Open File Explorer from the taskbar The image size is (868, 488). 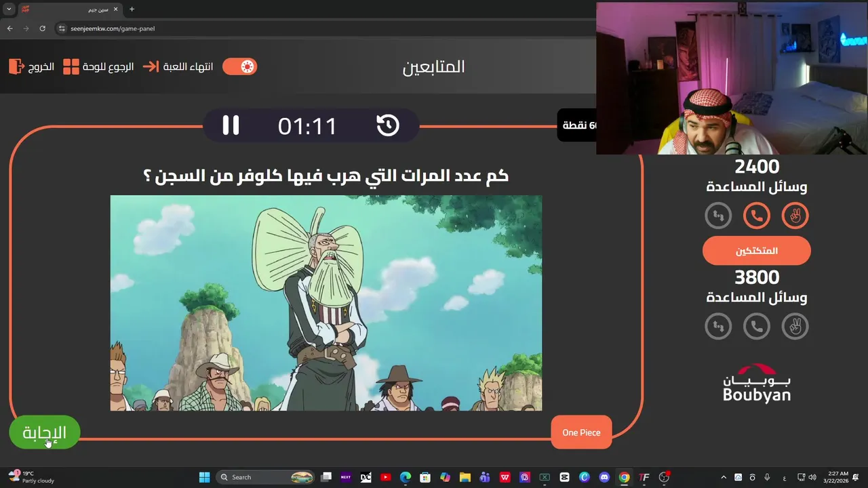(x=465, y=477)
